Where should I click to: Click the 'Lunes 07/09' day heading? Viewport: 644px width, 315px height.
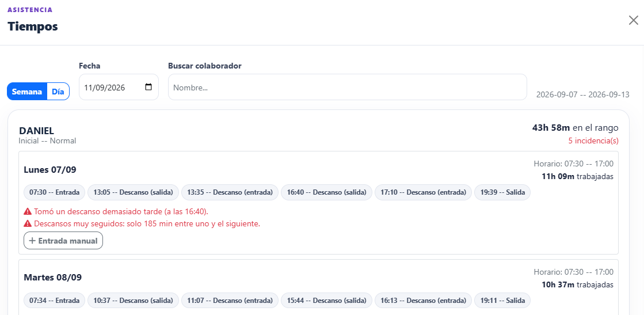pos(50,169)
